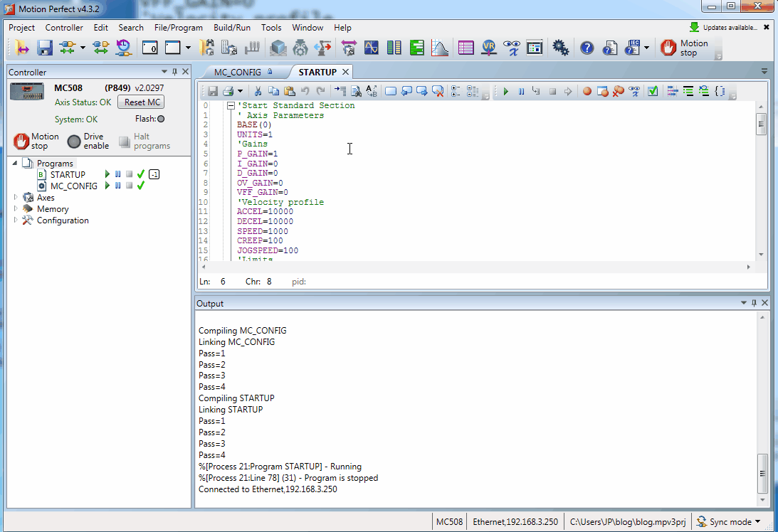Click the Output panel scrollbar thumb
The height and width of the screenshot is (532, 778).
[x=762, y=474]
